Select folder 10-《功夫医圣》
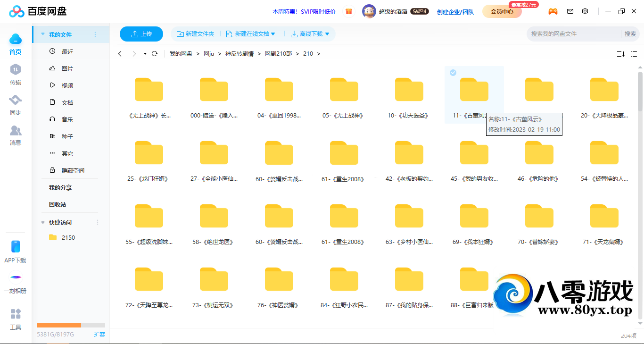 pos(409,96)
